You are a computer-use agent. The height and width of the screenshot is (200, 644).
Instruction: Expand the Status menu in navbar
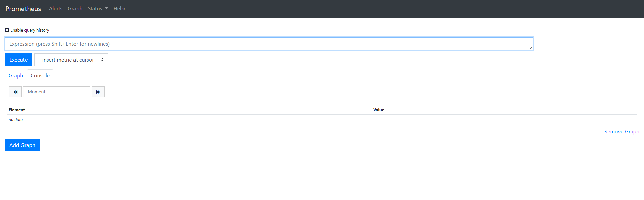[x=98, y=9]
